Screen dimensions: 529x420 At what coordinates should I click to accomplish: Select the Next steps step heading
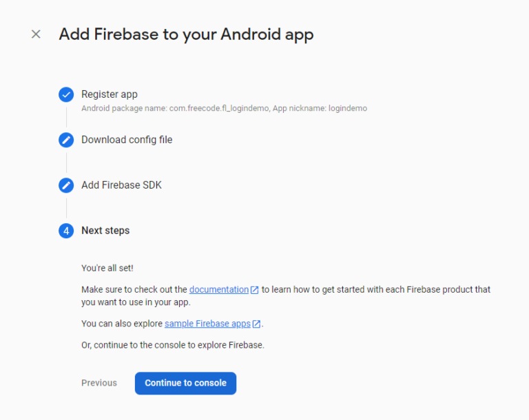pyautogui.click(x=105, y=231)
